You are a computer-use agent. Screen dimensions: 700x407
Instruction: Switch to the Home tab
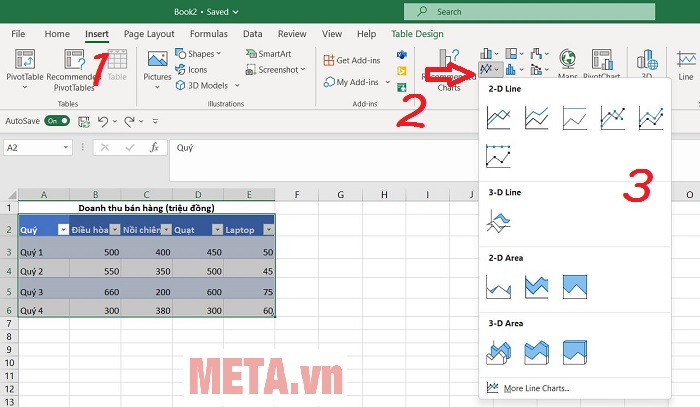click(57, 34)
